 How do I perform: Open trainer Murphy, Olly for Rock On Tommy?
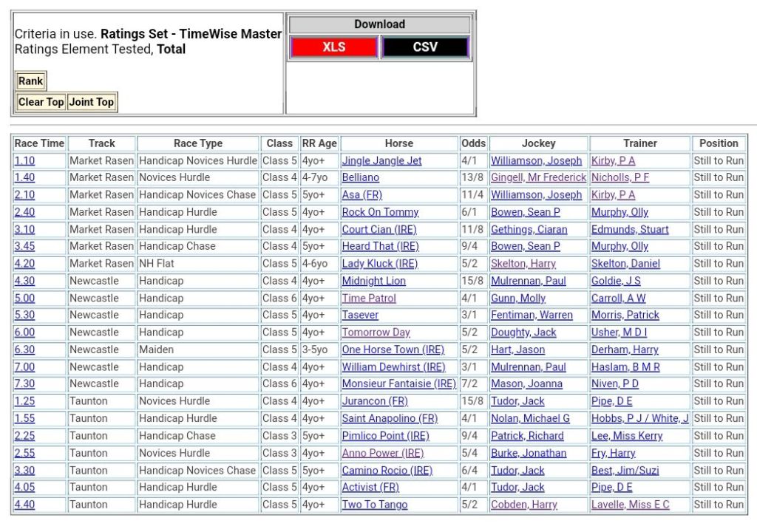[x=619, y=212]
